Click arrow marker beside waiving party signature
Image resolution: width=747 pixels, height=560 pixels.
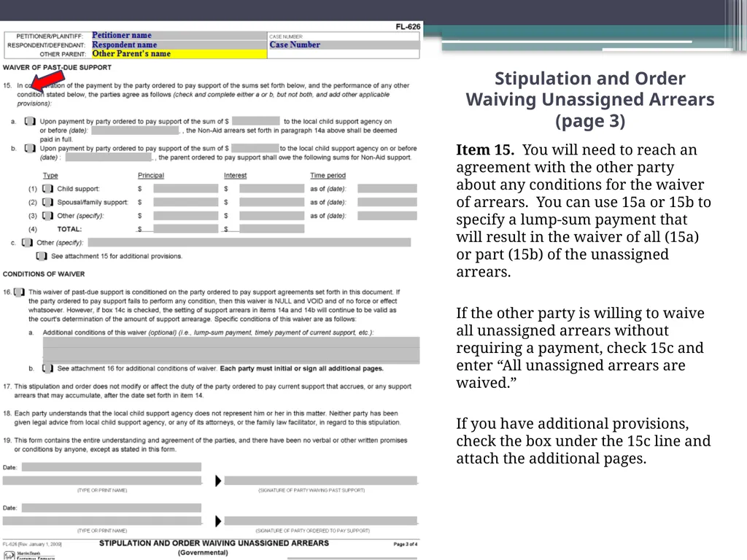(218, 481)
